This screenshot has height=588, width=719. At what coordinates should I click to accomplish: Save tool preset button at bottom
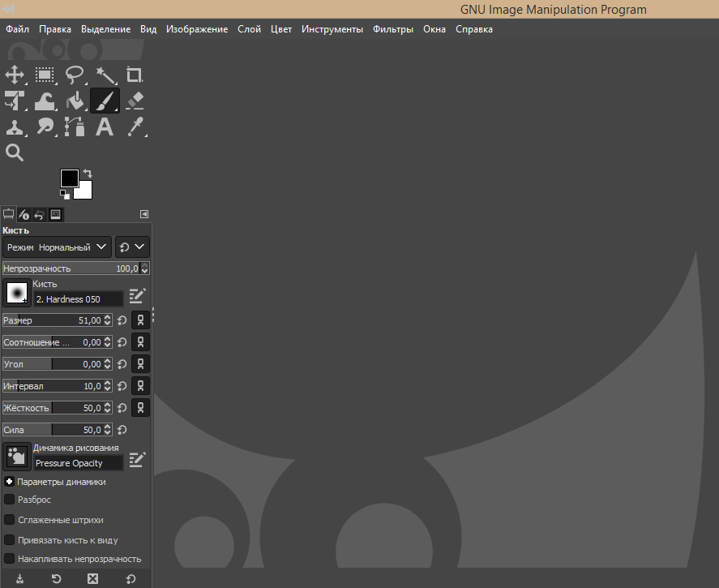tap(19, 579)
